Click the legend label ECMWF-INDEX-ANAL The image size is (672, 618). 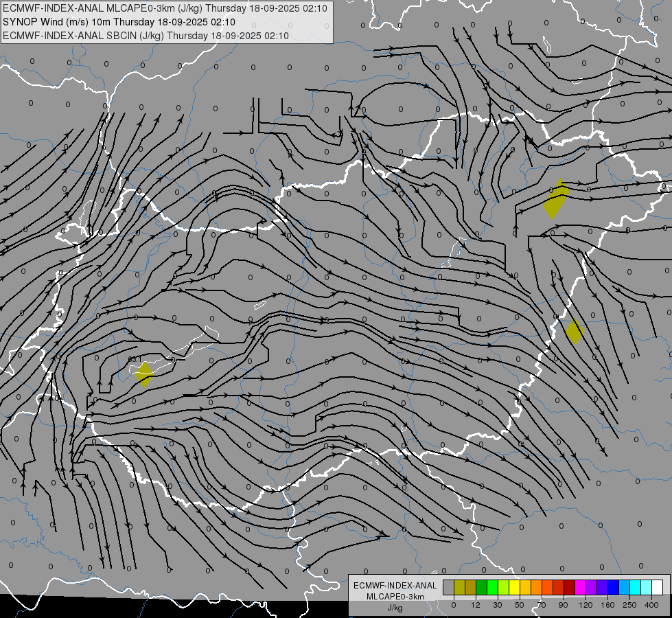click(x=395, y=586)
